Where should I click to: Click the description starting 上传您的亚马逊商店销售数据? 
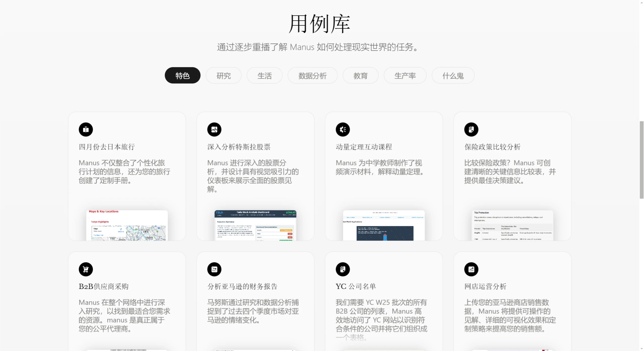(x=510, y=315)
